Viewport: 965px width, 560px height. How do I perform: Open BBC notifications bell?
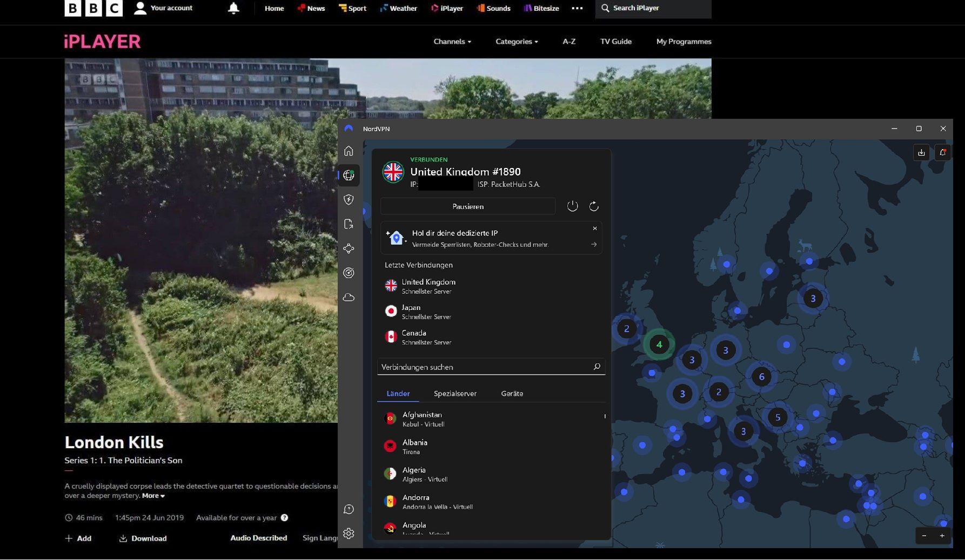(x=233, y=8)
